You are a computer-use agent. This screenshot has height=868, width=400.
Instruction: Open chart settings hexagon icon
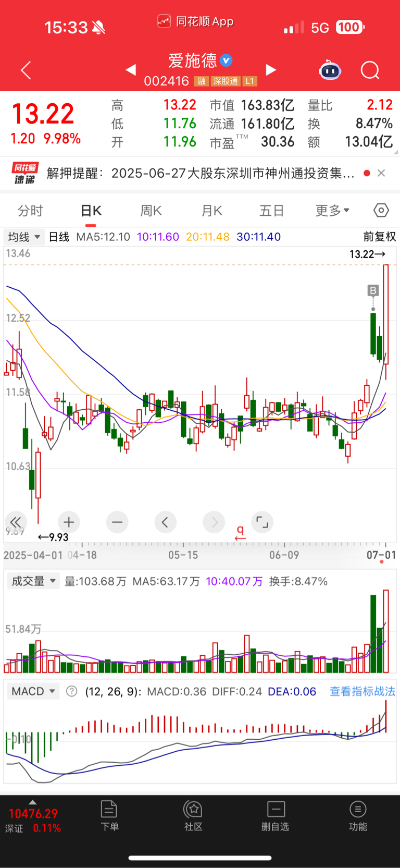click(x=381, y=210)
